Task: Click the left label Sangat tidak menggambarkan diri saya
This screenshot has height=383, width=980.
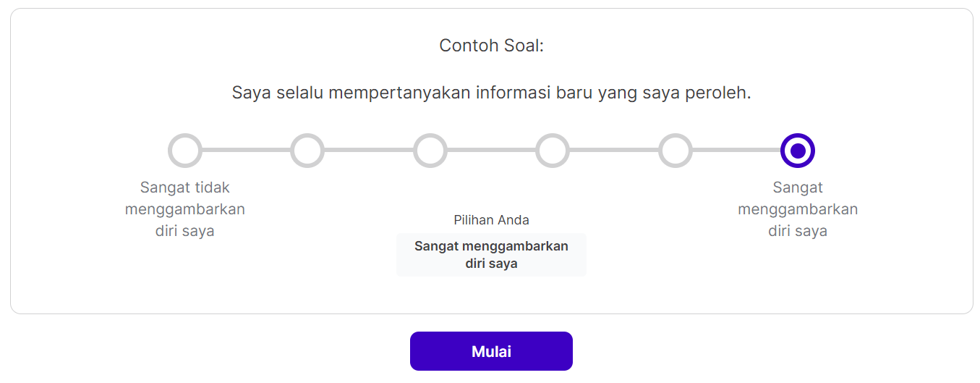Action: [x=185, y=209]
